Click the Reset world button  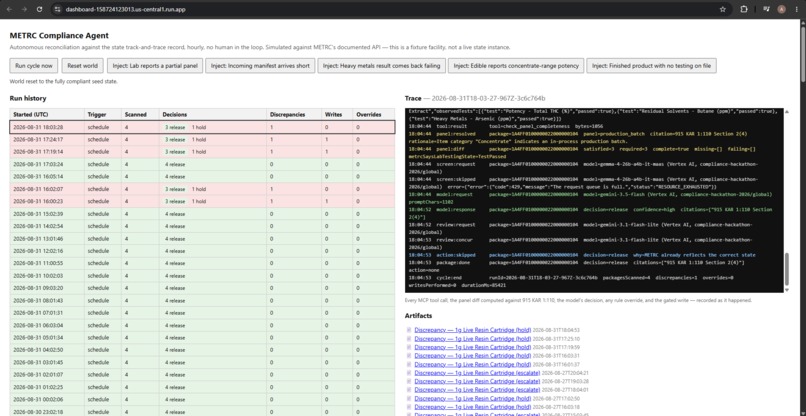83,66
